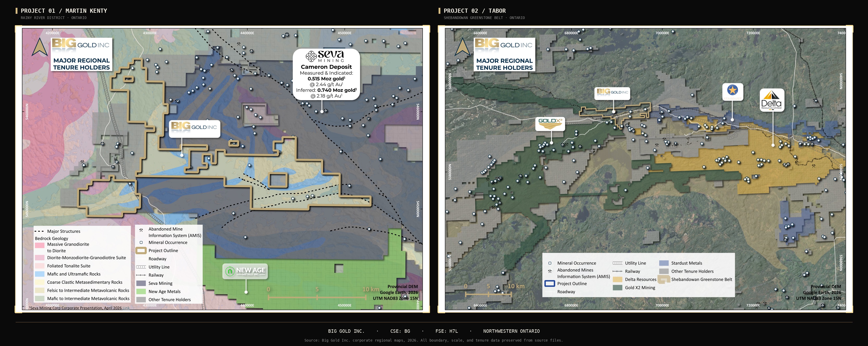Screen dimensions: 868x346
Task: Click 'MAJOR REGIONAL TENURE HOLDERS' title on Martin Kenty map
Action: pyautogui.click(x=82, y=64)
